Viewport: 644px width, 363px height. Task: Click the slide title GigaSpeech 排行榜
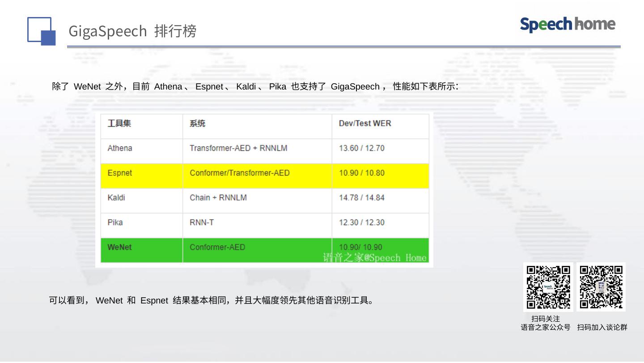point(132,31)
